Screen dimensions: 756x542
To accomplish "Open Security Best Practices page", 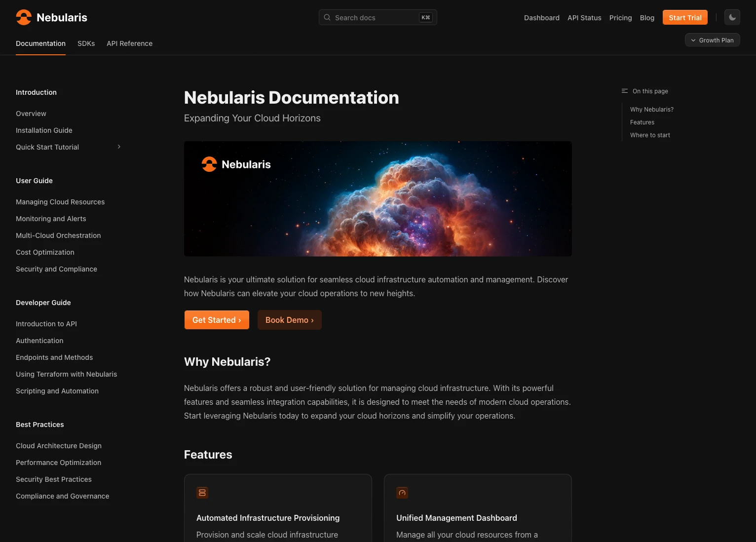I will (x=54, y=479).
